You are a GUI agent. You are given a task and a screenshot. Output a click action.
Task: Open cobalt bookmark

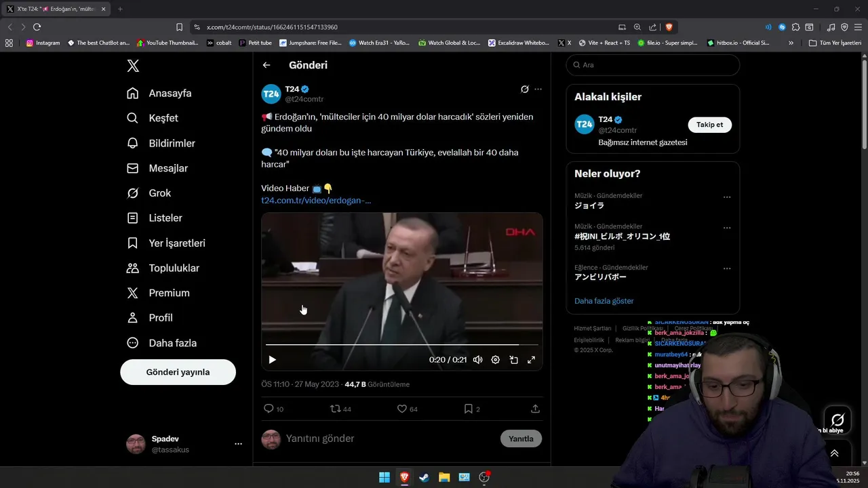pos(219,43)
